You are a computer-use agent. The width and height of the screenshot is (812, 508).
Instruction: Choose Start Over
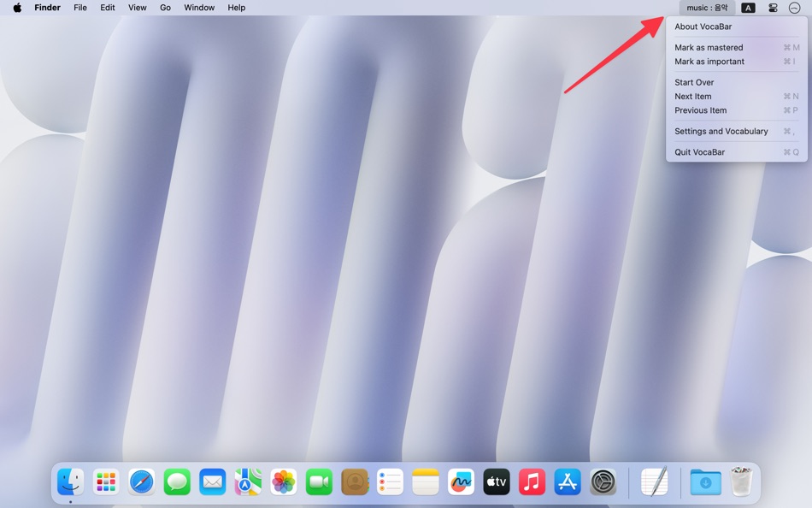click(x=737, y=82)
